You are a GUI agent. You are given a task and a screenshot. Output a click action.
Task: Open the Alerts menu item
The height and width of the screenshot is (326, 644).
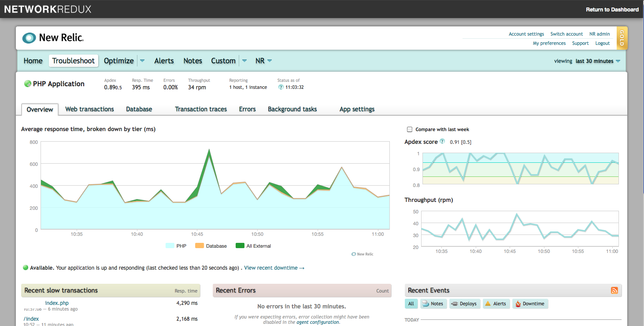164,61
